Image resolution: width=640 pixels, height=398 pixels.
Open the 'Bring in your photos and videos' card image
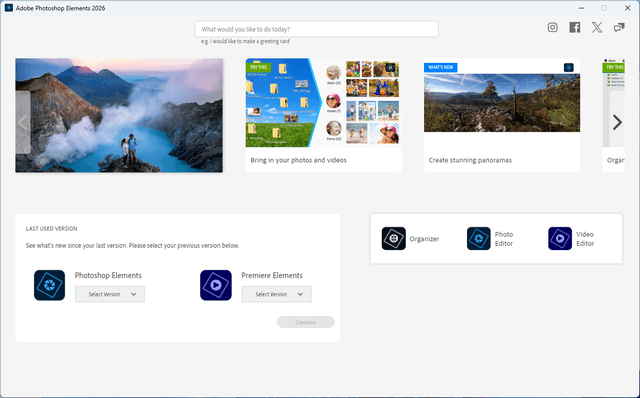click(x=323, y=103)
